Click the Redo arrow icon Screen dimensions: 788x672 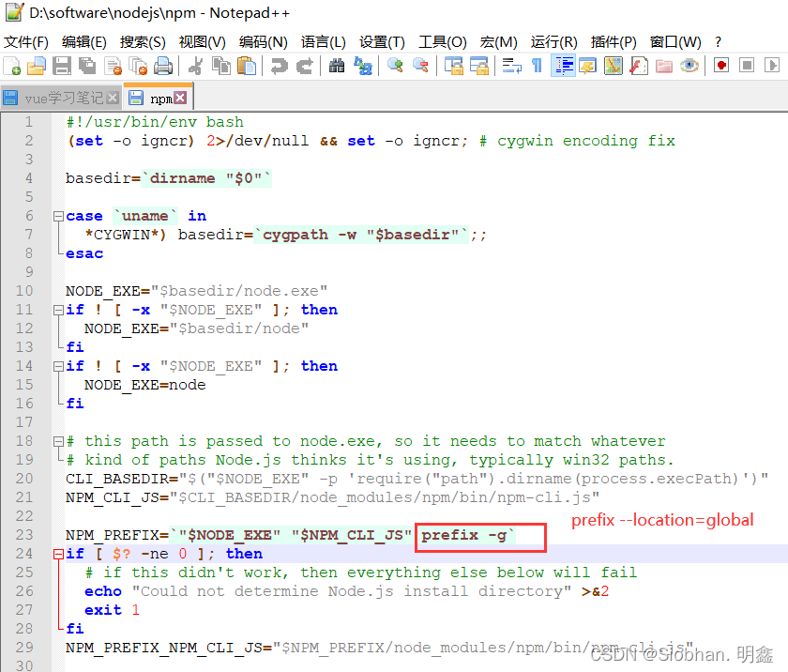click(x=304, y=66)
